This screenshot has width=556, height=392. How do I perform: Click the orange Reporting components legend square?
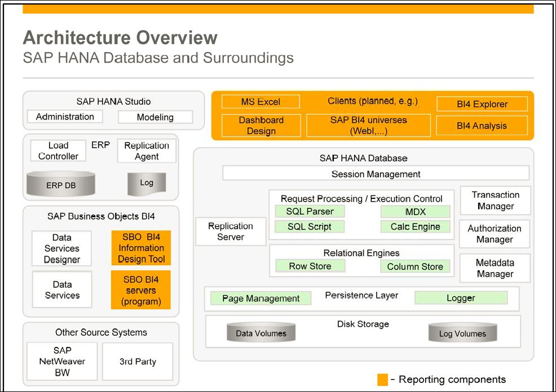tap(383, 380)
